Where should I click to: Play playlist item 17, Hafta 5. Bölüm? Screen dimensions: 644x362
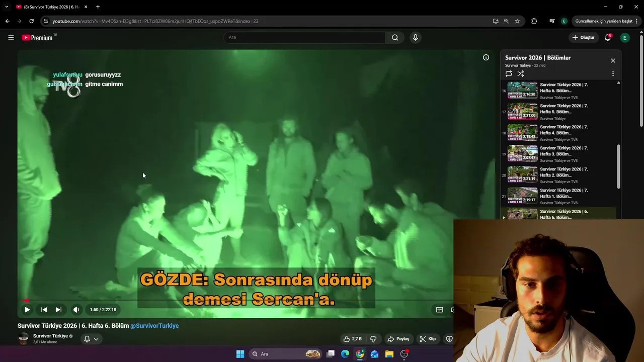(558, 112)
